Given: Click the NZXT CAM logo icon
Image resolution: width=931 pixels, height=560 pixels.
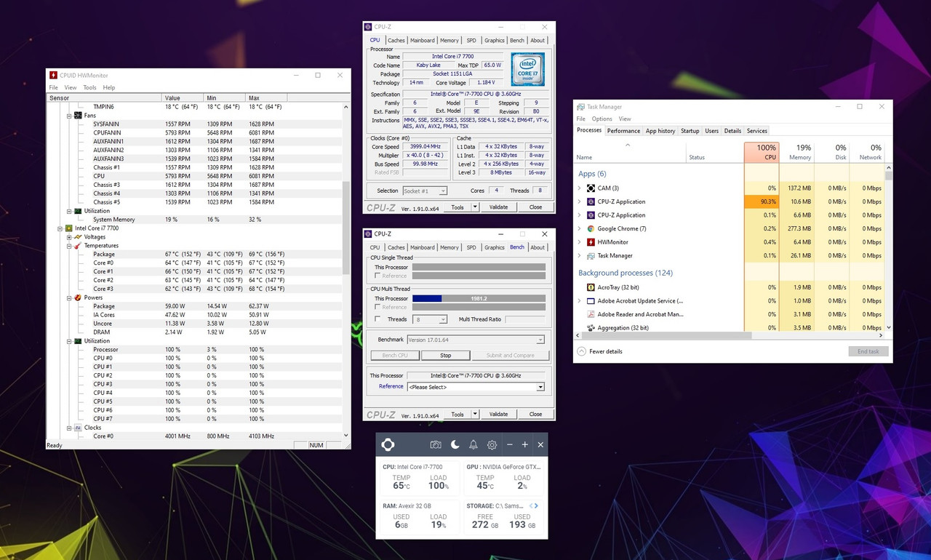Looking at the screenshot, I should (388, 444).
